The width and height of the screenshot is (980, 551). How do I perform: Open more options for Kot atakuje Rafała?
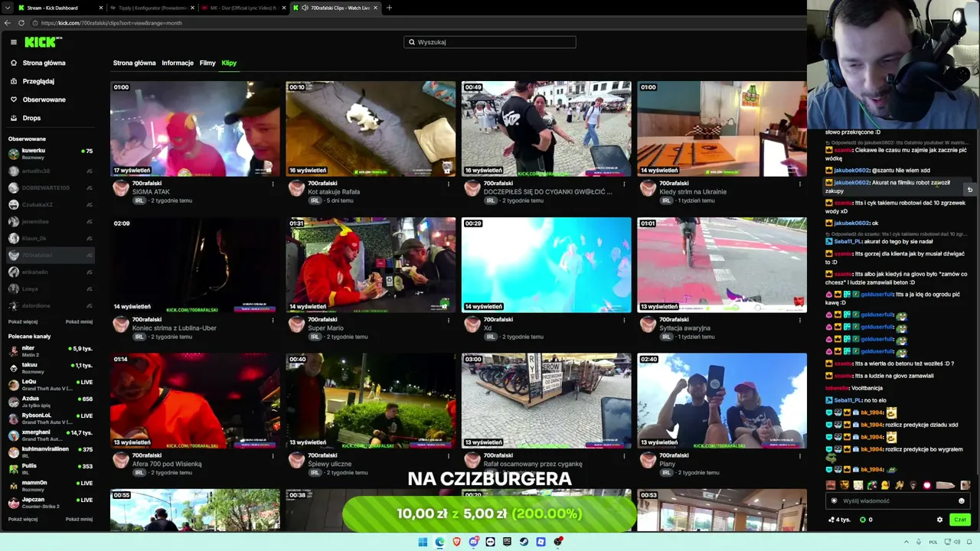(x=449, y=184)
